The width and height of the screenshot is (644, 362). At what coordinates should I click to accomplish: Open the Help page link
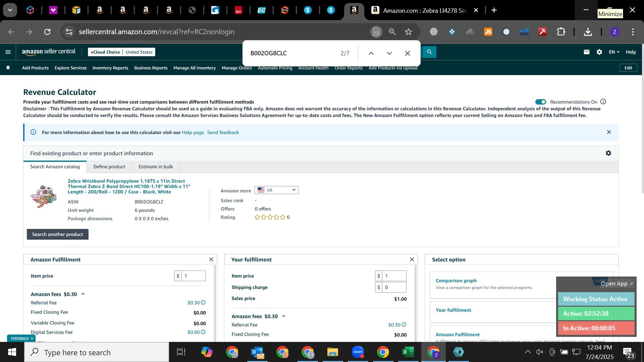point(193,132)
